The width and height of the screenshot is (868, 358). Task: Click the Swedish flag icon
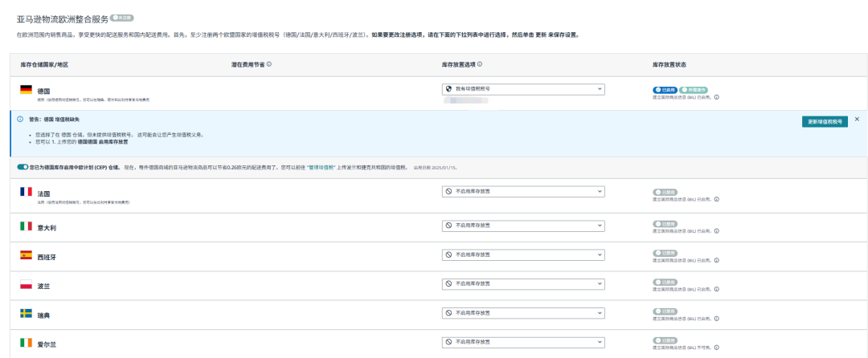(26, 313)
